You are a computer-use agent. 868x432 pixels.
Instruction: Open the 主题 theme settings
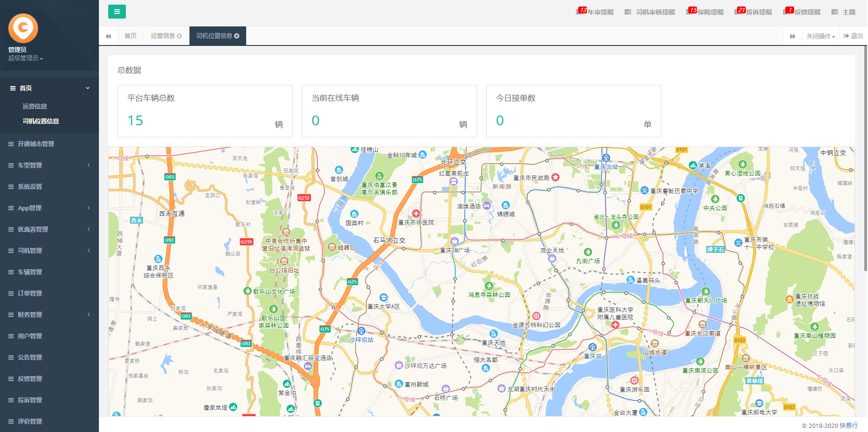(843, 12)
